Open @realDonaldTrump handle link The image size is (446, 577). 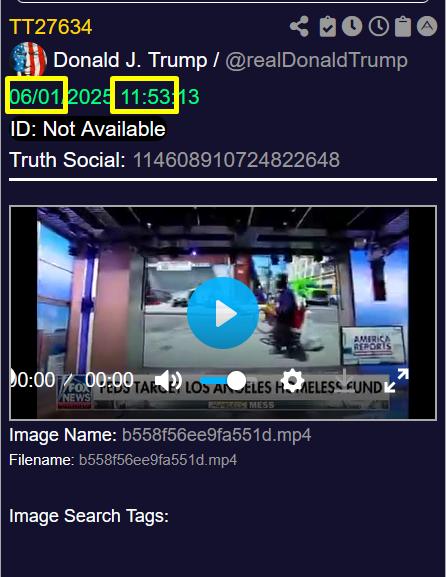tap(316, 60)
